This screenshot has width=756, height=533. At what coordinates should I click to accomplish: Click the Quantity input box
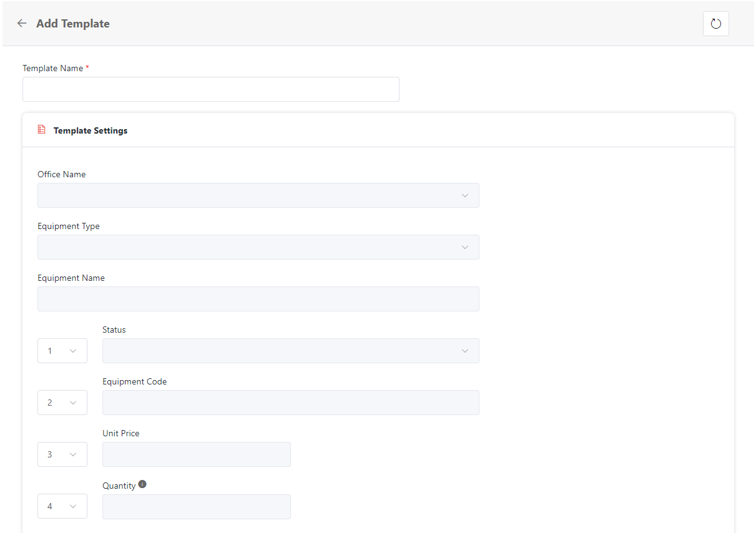(196, 506)
